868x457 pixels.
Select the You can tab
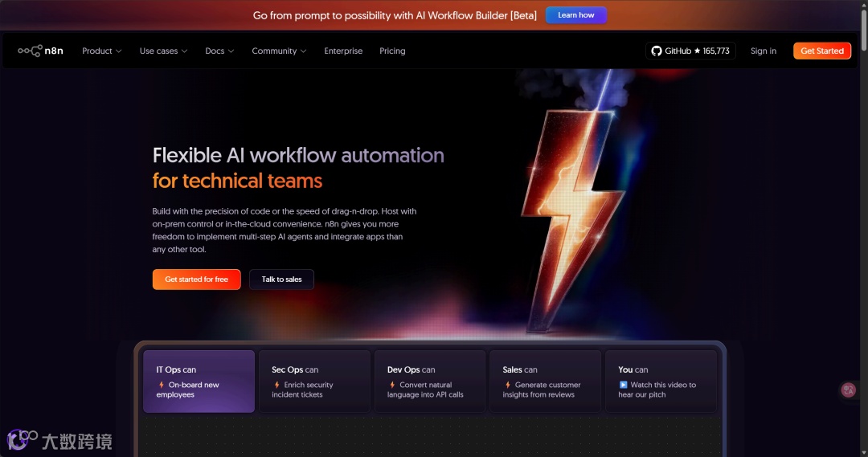pos(661,382)
